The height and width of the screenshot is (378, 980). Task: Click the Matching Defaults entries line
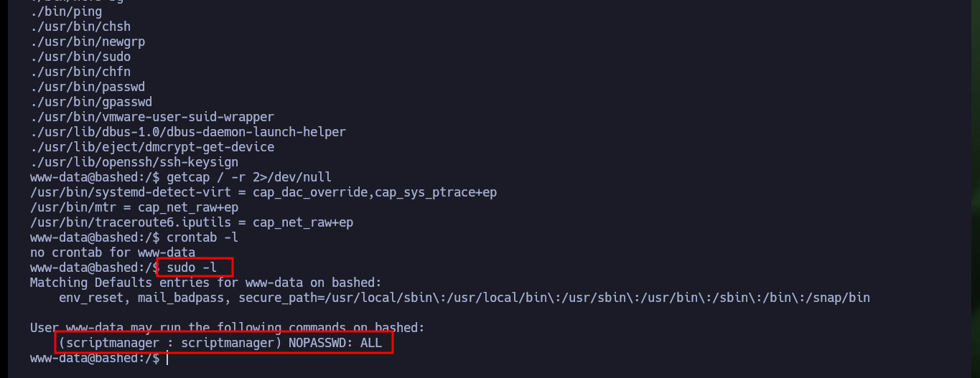(x=206, y=283)
